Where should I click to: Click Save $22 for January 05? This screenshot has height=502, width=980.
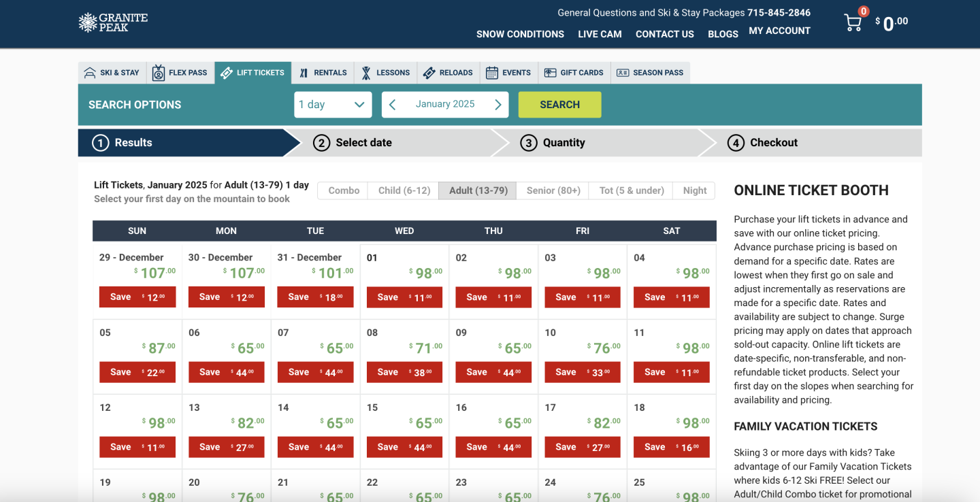click(x=137, y=372)
